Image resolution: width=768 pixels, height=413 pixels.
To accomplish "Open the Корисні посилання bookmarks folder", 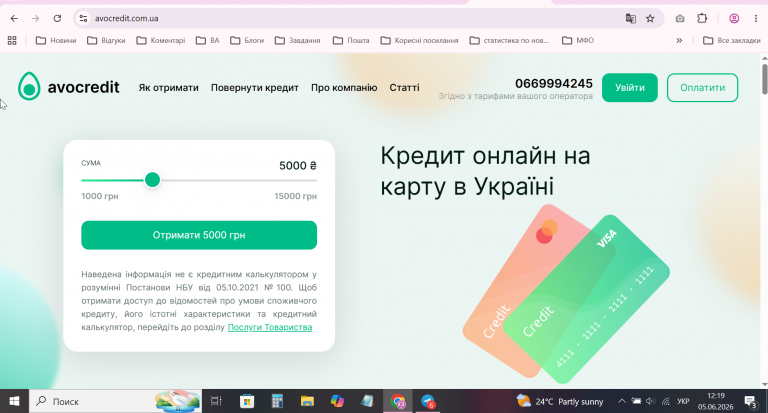I will pyautogui.click(x=419, y=40).
